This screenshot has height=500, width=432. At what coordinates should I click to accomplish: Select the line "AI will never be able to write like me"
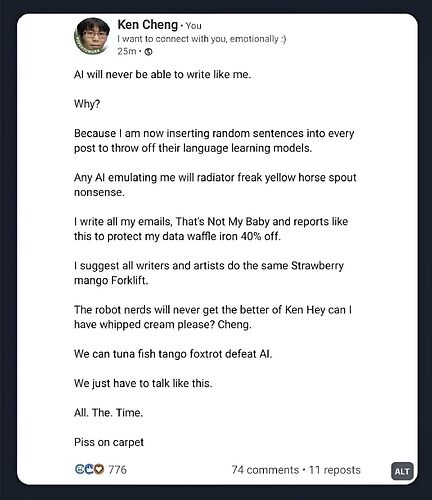tap(162, 74)
